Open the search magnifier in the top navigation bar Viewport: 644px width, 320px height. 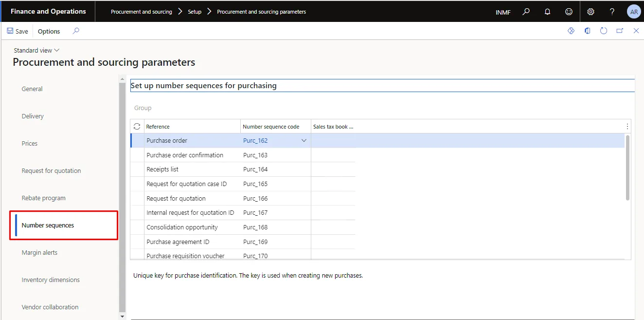(x=526, y=12)
